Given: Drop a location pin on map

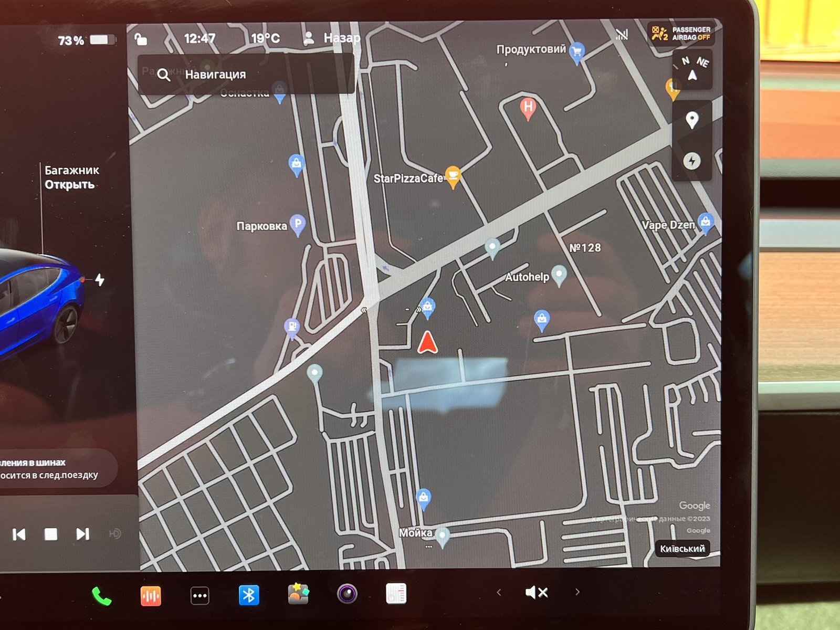Looking at the screenshot, I should pos(692,120).
